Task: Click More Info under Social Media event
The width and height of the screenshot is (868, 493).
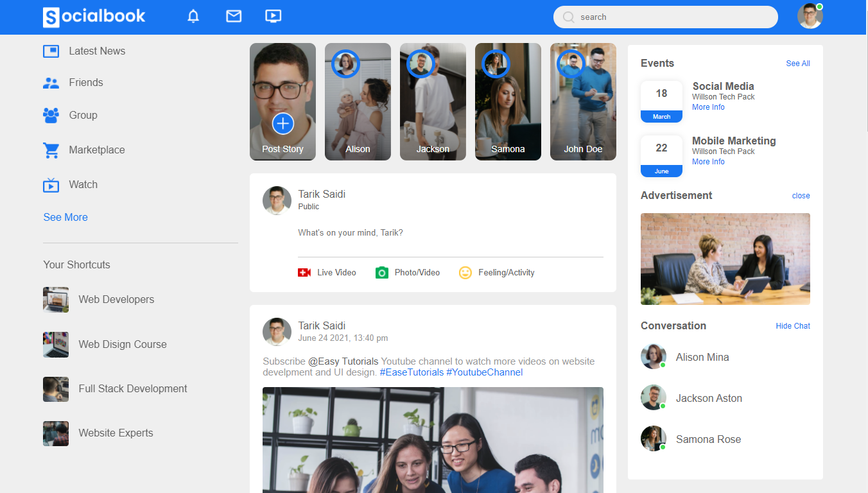Action: (708, 107)
